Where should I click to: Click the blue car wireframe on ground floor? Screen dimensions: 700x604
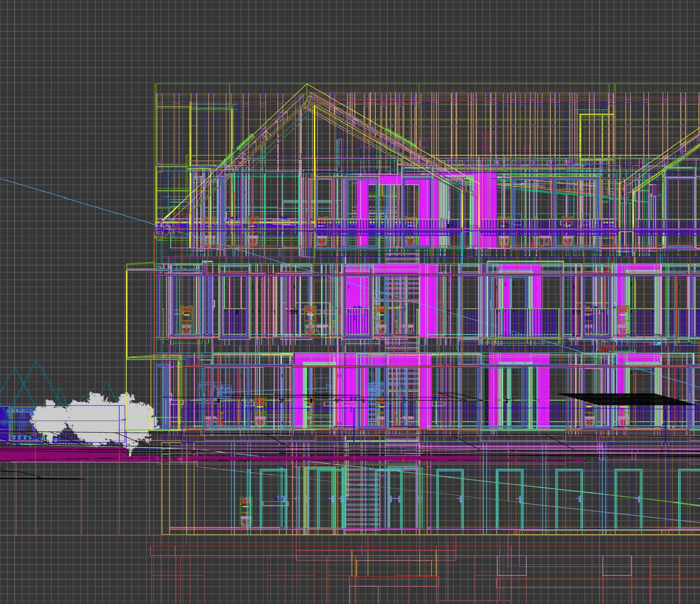tap(214, 389)
